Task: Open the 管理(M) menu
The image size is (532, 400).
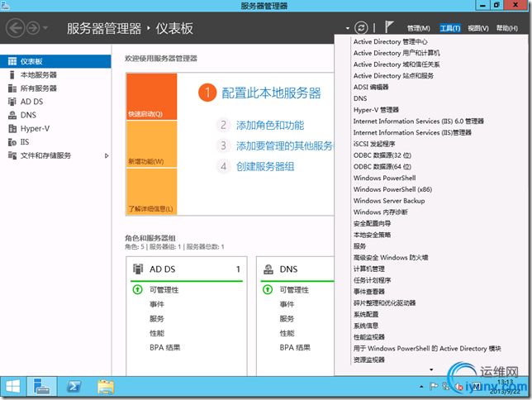Action: [x=418, y=28]
